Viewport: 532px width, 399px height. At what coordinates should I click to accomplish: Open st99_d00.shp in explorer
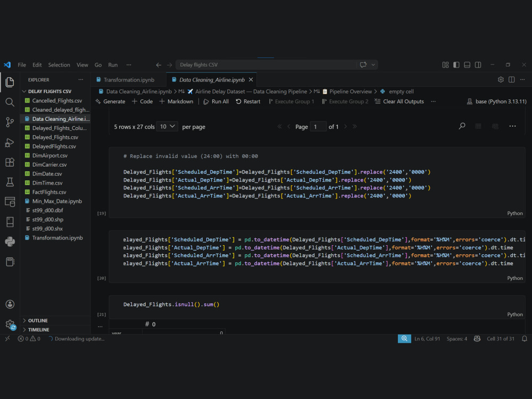(x=48, y=220)
